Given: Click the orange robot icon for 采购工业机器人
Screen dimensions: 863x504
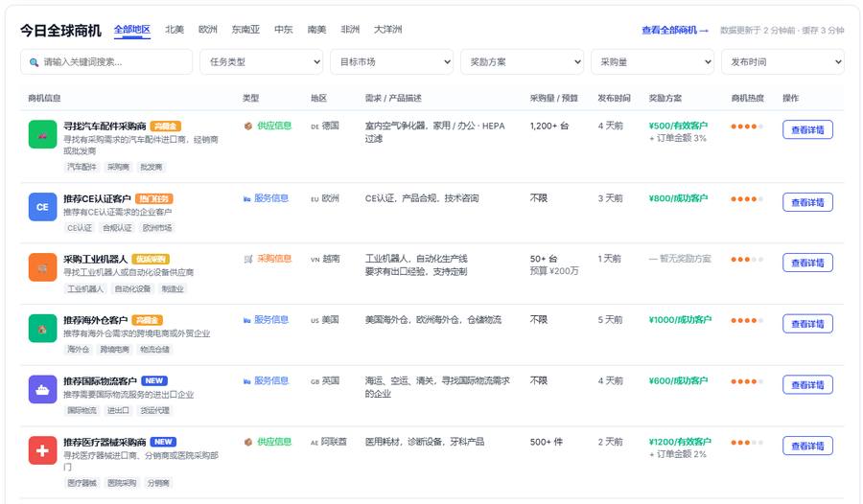Looking at the screenshot, I should (42, 267).
